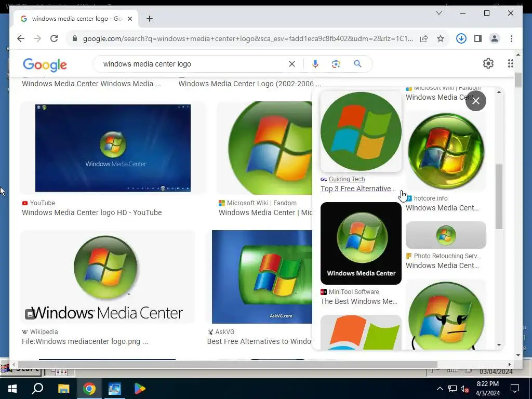Click preview panel scrollbar thumb
The width and height of the screenshot is (532, 399).
pyautogui.click(x=499, y=197)
